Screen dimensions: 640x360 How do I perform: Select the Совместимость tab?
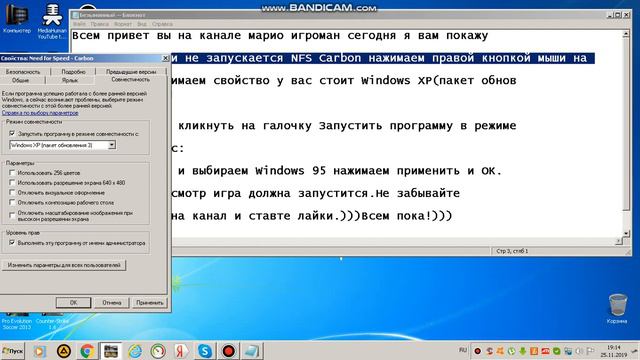[131, 80]
